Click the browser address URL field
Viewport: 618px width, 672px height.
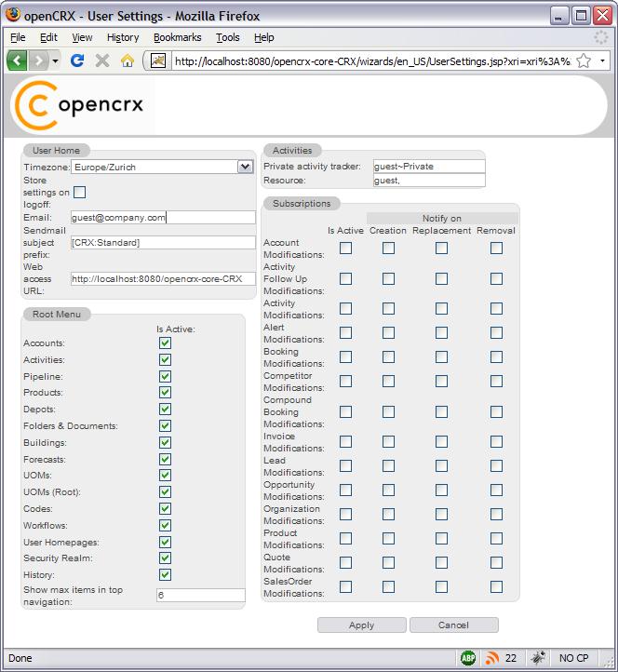pos(371,61)
